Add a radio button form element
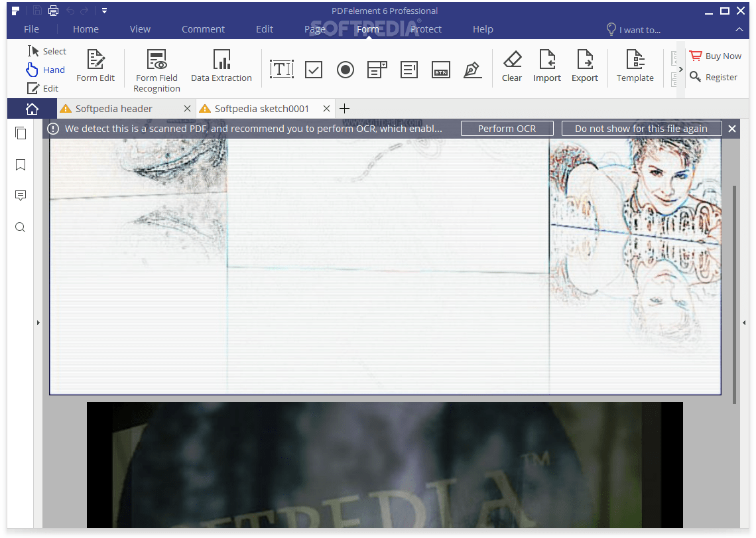This screenshot has width=756, height=538. click(346, 70)
